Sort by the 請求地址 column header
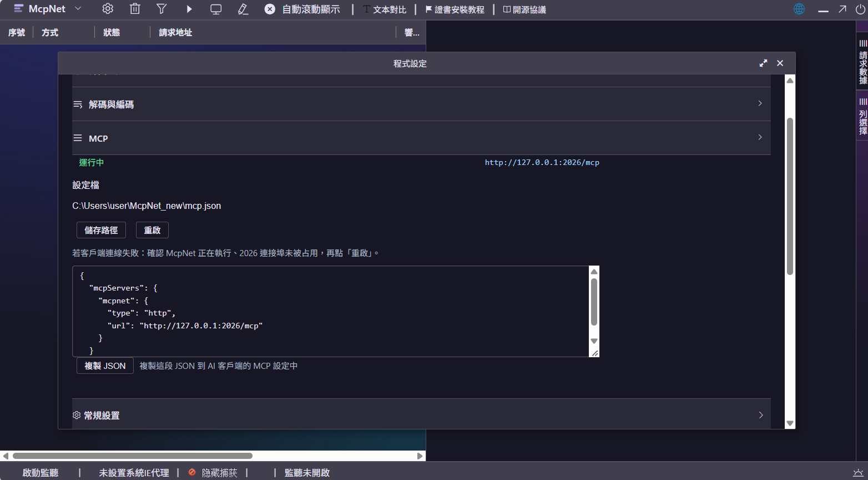 [175, 32]
